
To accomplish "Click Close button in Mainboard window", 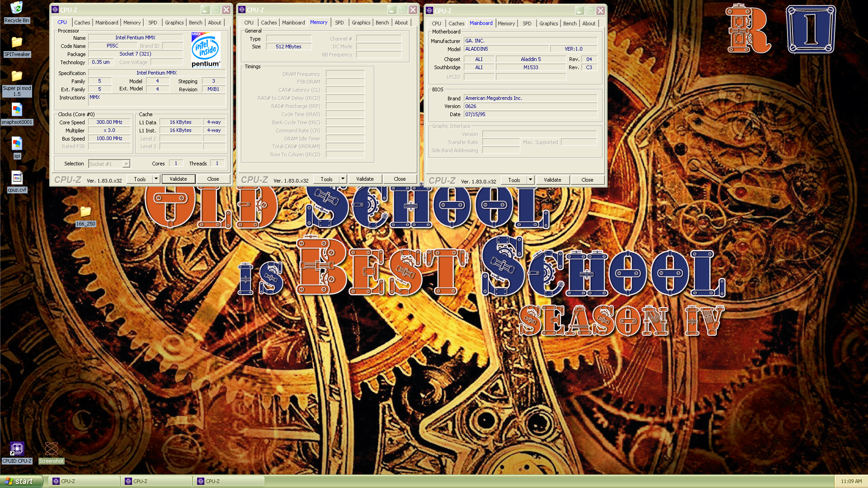I will click(x=587, y=180).
